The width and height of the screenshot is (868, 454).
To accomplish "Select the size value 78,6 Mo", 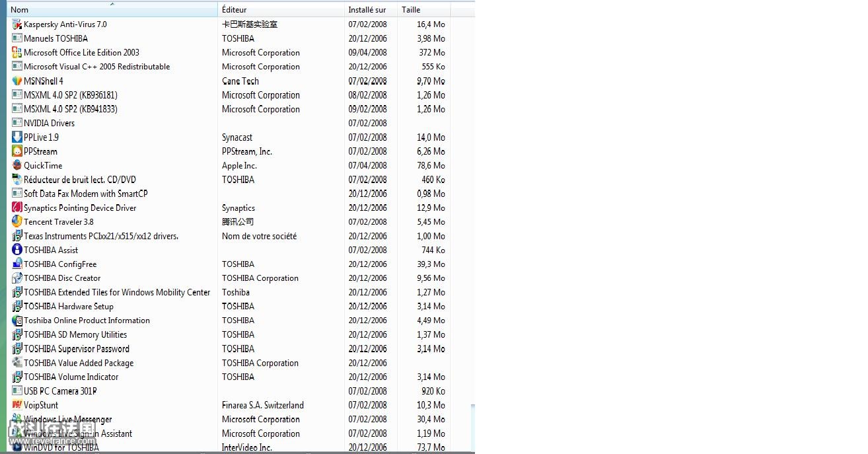I will click(x=431, y=165).
